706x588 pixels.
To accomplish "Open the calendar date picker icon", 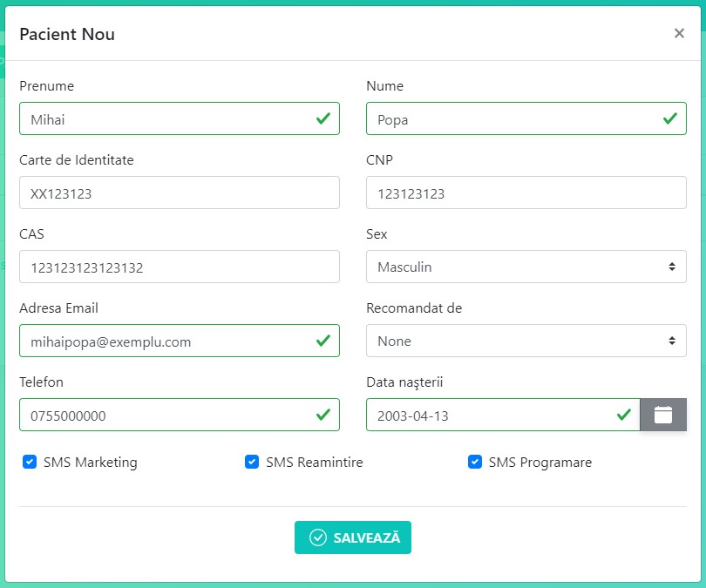I will click(x=663, y=415).
